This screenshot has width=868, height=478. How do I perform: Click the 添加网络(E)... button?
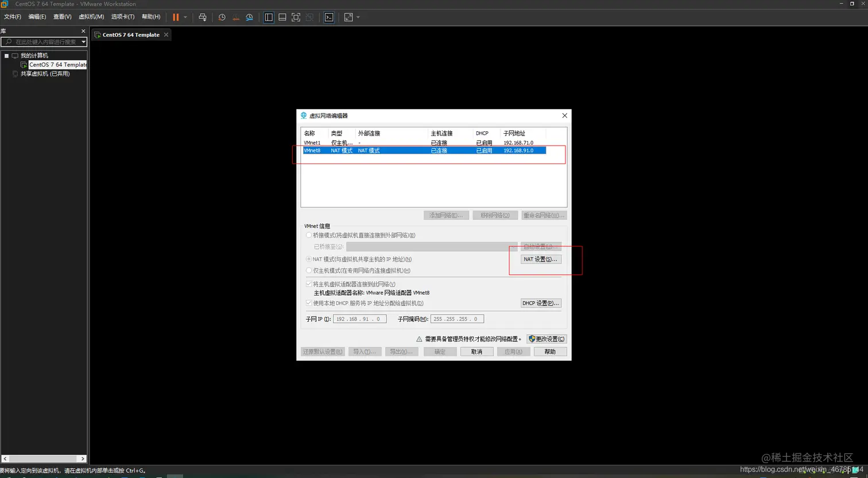click(x=446, y=215)
